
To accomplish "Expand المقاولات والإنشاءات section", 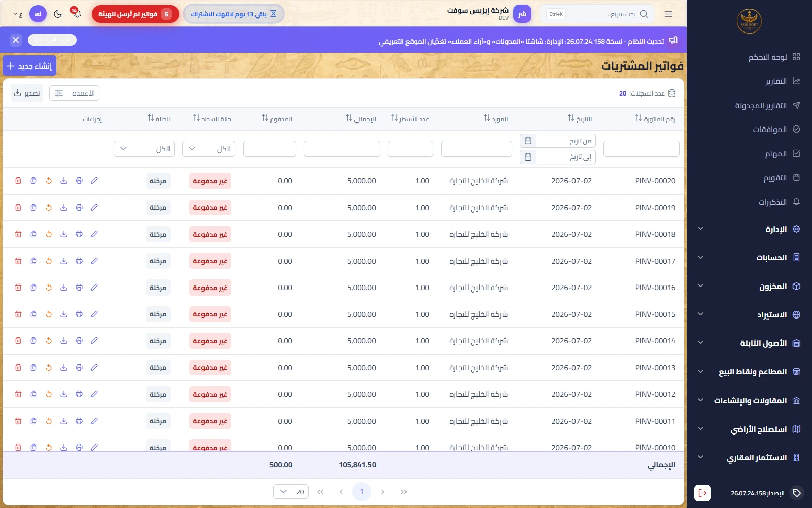I will tap(749, 401).
